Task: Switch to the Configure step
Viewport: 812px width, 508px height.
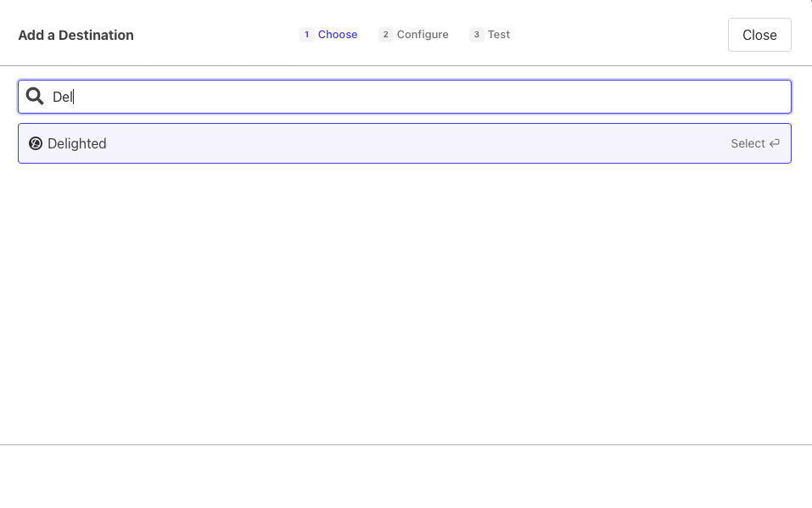Action: point(423,35)
